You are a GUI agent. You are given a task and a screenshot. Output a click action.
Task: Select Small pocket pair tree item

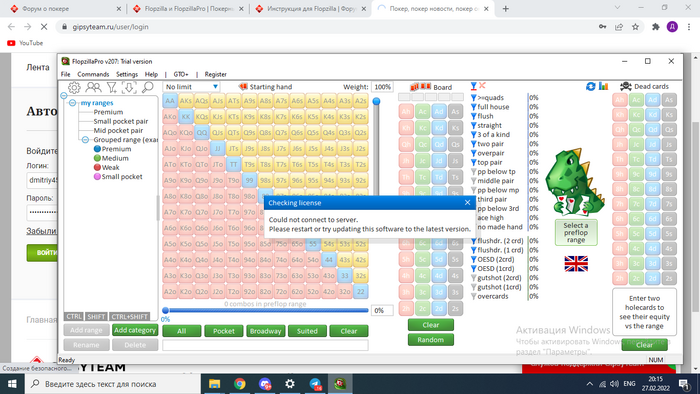[x=121, y=121]
